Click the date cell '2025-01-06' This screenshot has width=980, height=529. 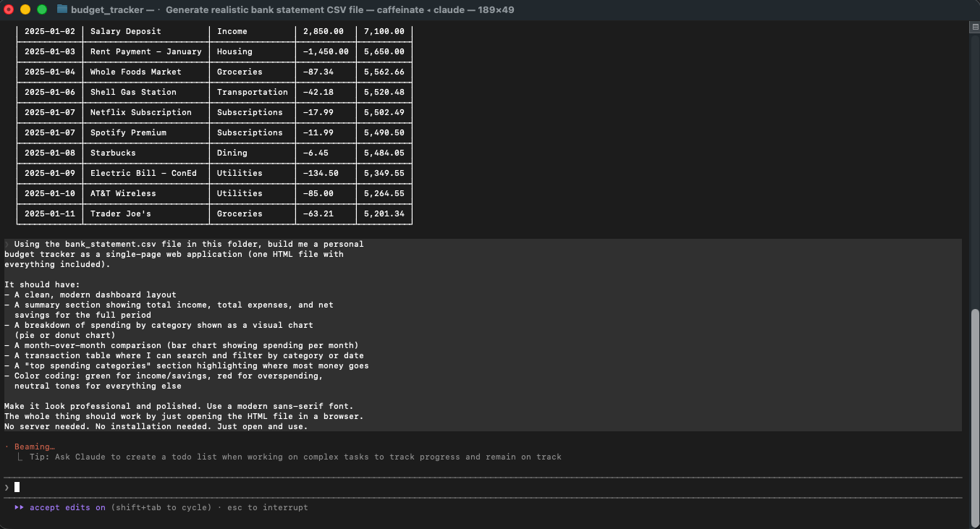(50, 92)
